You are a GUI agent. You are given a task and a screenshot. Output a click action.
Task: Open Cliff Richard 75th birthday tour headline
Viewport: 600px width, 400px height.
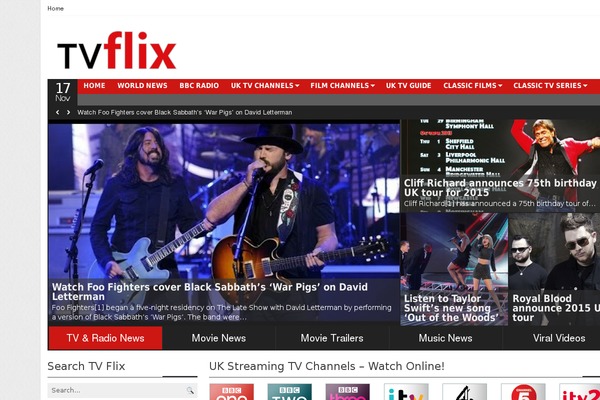click(500, 188)
